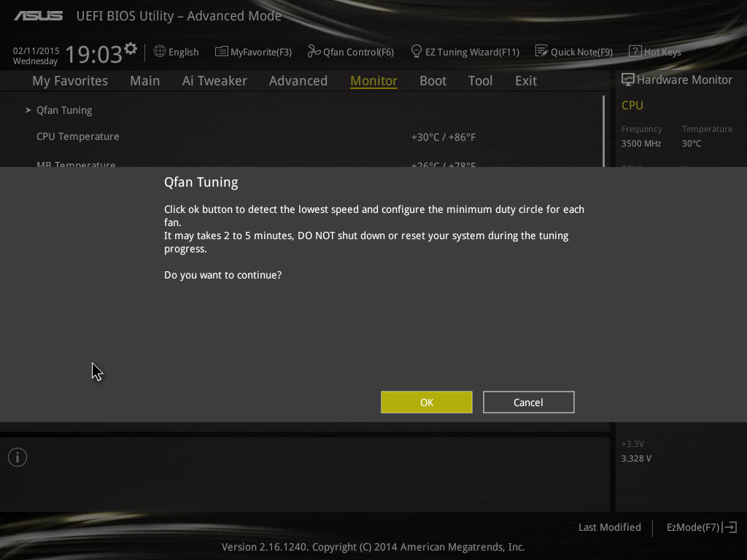Click the +3.3V label
The image size is (747, 560).
pyautogui.click(x=632, y=444)
